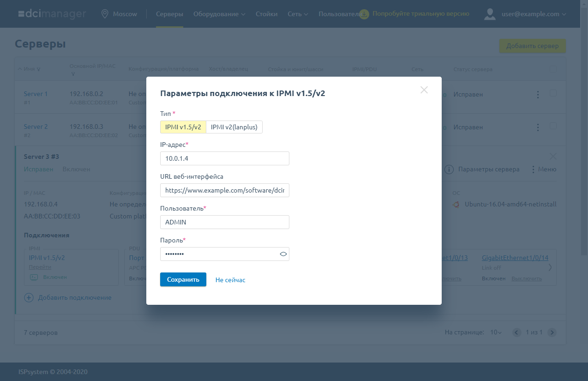The image size is (588, 381).
Task: Click Выключить for GigabitEthernet1/0/14
Action: click(527, 278)
